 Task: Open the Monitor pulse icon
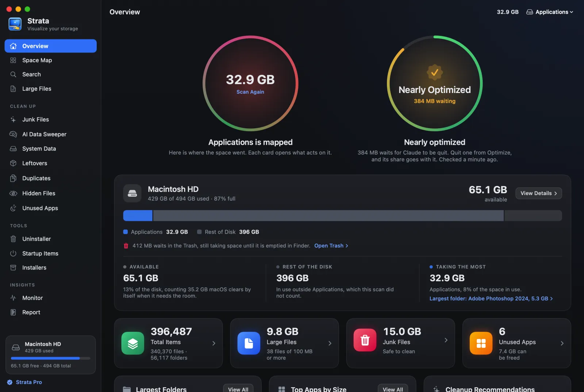13,298
